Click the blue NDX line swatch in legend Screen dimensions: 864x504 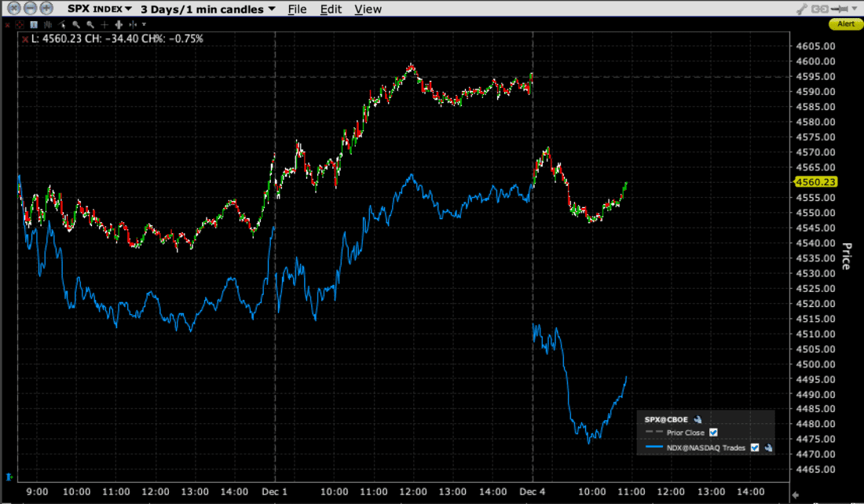click(653, 447)
